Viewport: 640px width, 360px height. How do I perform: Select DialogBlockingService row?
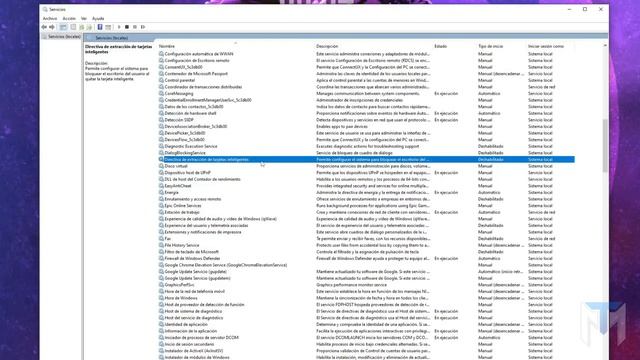(x=366, y=153)
